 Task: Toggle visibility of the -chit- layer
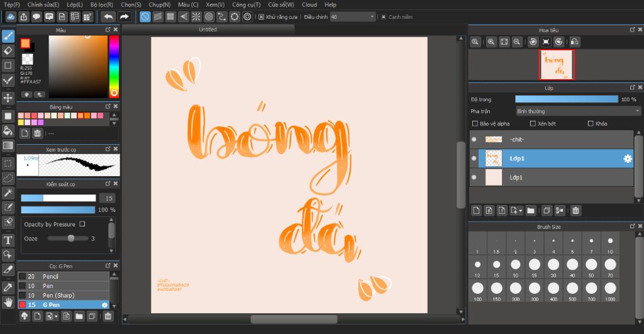pos(474,140)
